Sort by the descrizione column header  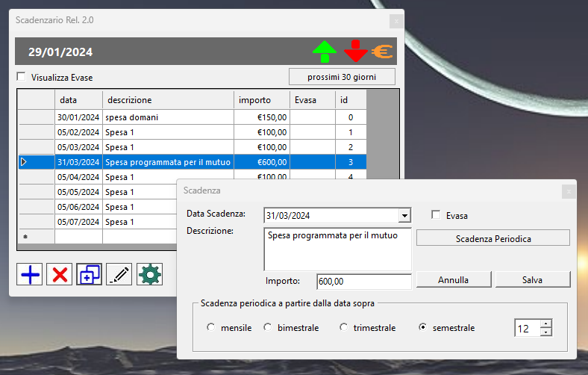[x=169, y=100]
